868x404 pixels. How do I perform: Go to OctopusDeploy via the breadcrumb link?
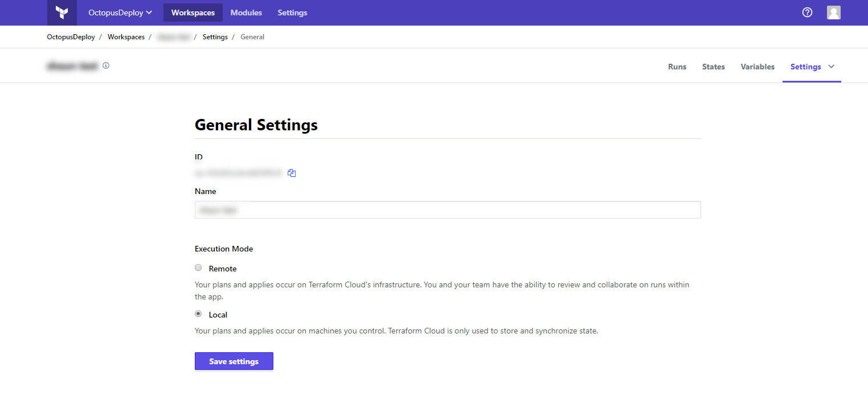pyautogui.click(x=71, y=36)
